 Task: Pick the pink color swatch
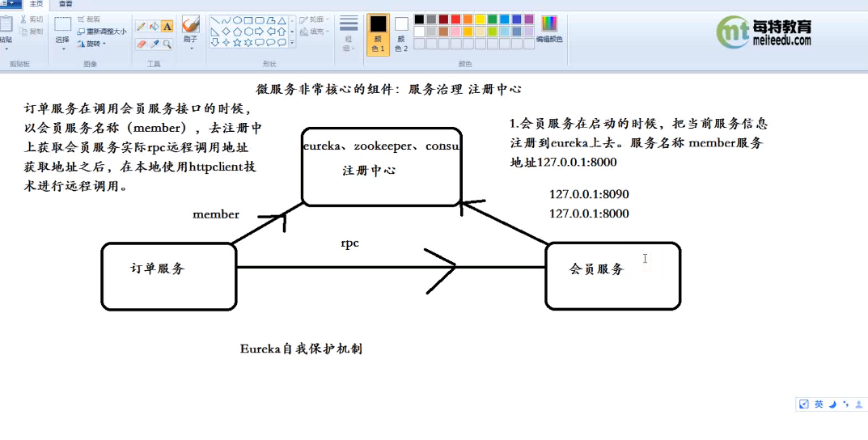[455, 32]
